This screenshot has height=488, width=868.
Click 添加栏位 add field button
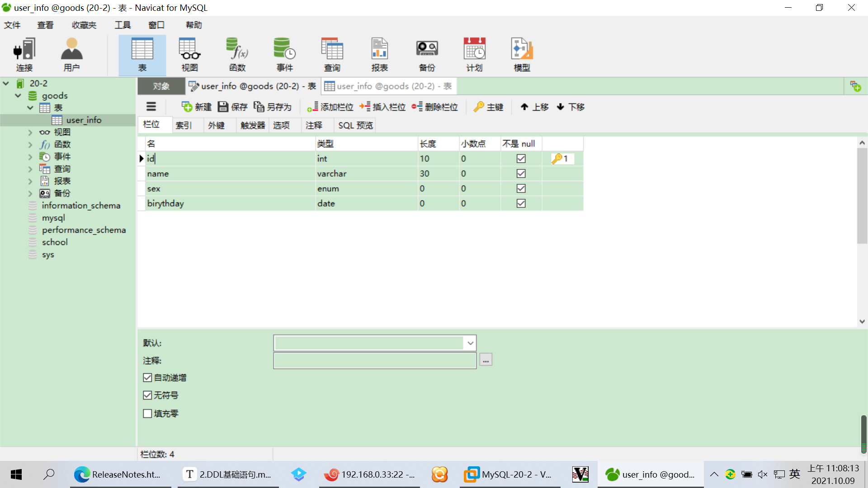[330, 107]
